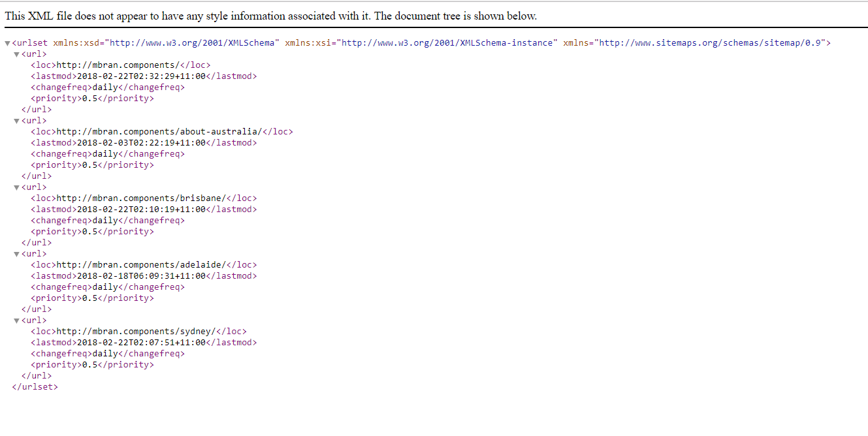Click lastmod value 2018-02-22T02:10:19+11:00
Screen dimensions: 868x436
point(141,209)
